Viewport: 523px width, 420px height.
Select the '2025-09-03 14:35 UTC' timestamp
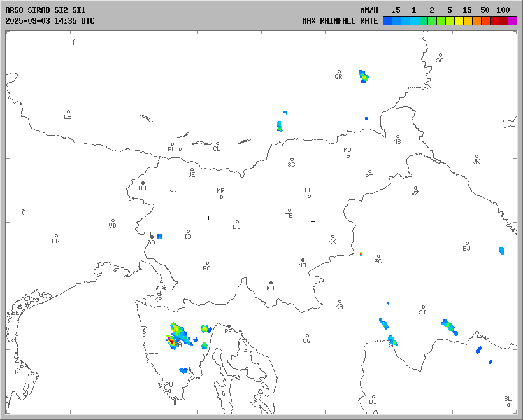(50, 20)
